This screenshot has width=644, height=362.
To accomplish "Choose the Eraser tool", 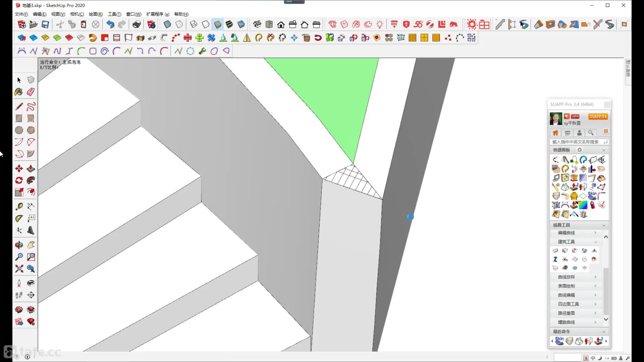I will tap(31, 92).
